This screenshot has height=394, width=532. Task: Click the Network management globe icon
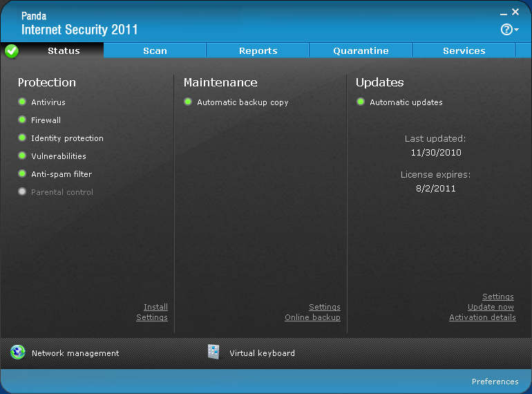[x=18, y=353]
